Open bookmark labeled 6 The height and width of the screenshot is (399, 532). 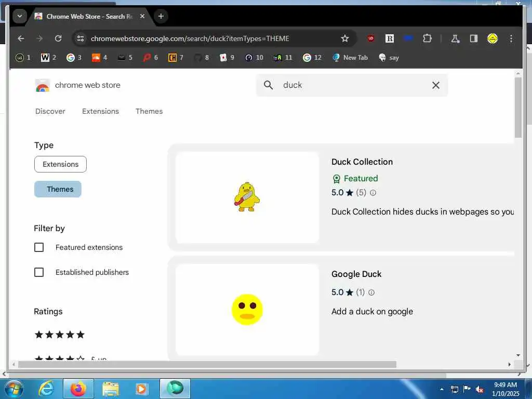(x=150, y=57)
